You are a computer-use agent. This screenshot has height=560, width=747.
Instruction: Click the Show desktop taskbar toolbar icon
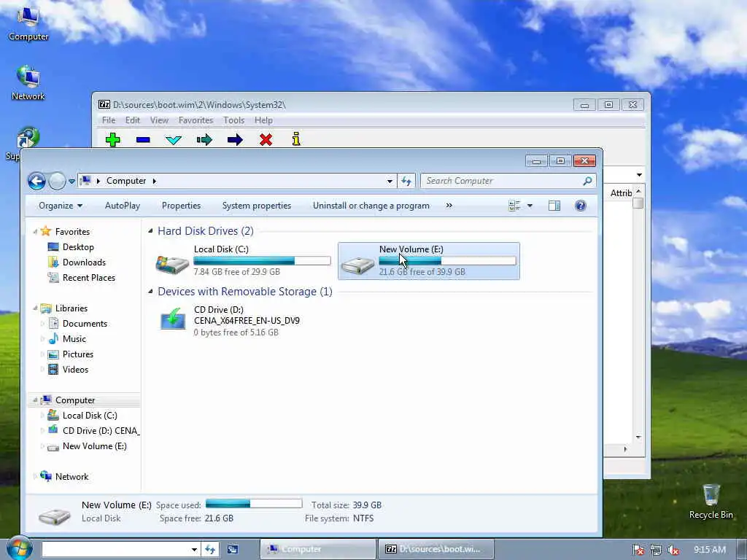pos(233,549)
